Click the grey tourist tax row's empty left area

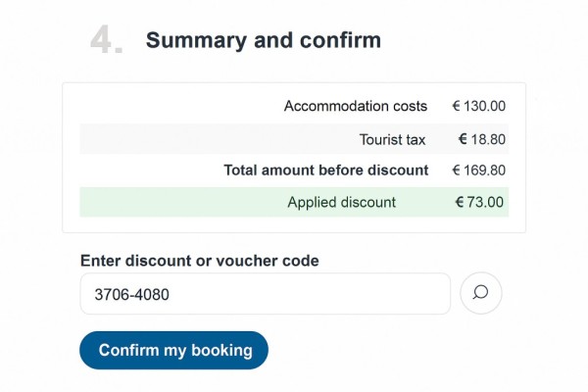[x=196, y=140]
